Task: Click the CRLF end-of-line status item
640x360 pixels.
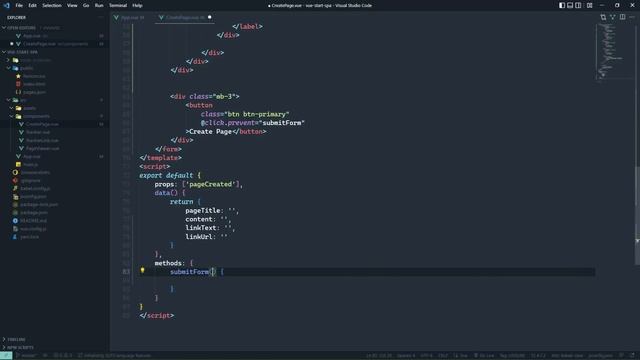Action: (x=443, y=356)
